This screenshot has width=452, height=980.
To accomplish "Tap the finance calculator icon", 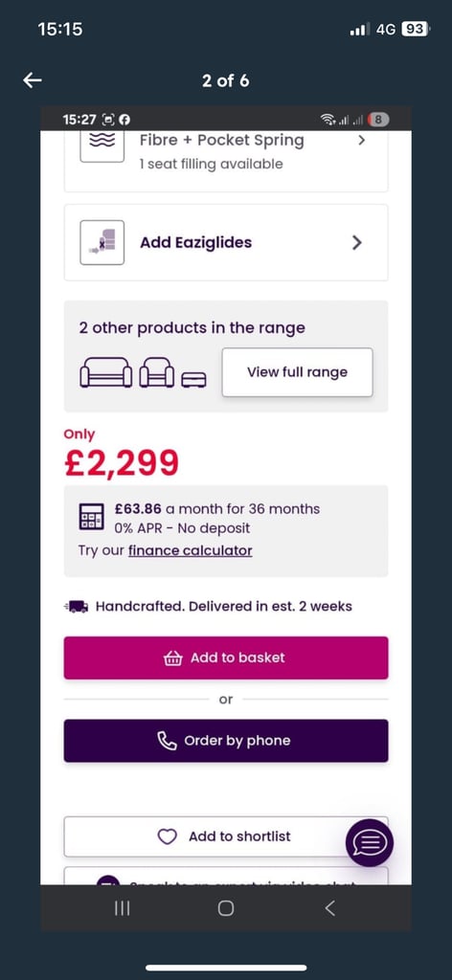I will (x=91, y=518).
